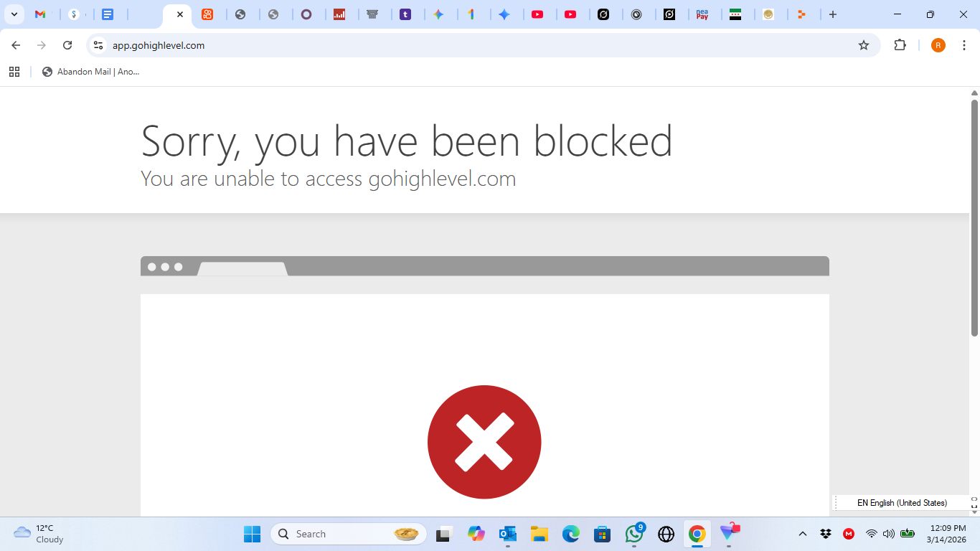Switch to the Google Docs tab

coord(108,14)
